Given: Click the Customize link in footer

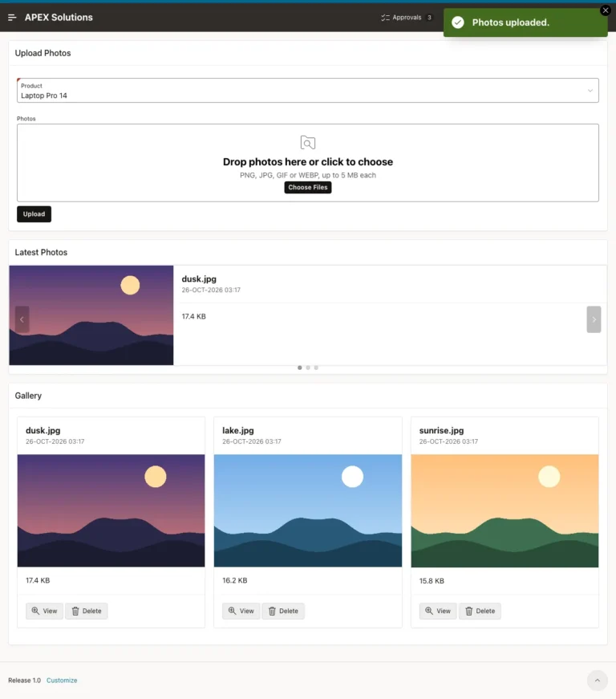Looking at the screenshot, I should click(x=62, y=681).
